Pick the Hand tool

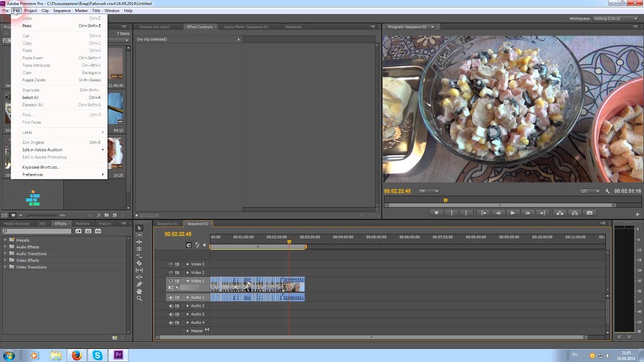pos(139,291)
